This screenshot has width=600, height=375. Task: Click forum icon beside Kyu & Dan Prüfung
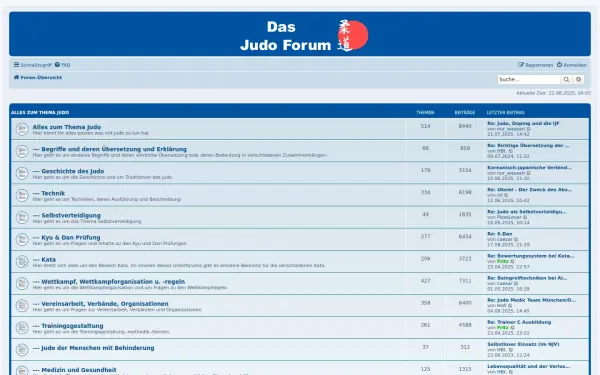(22, 240)
